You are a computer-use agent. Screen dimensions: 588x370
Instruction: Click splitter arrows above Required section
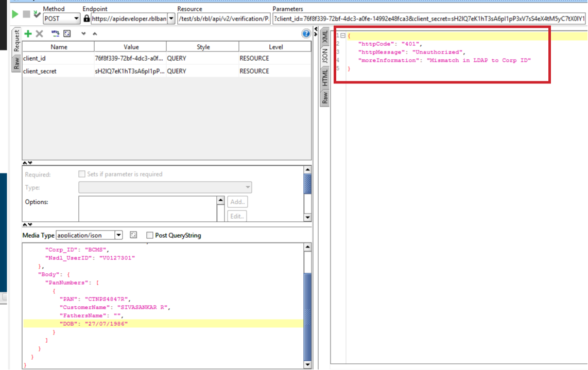[x=27, y=163]
